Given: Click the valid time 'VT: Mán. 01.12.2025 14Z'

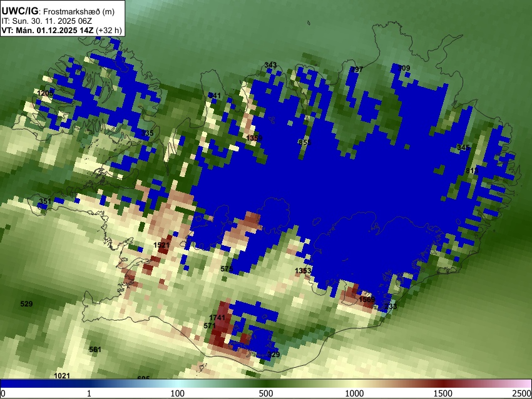Looking at the screenshot, I should pyautogui.click(x=47, y=30).
